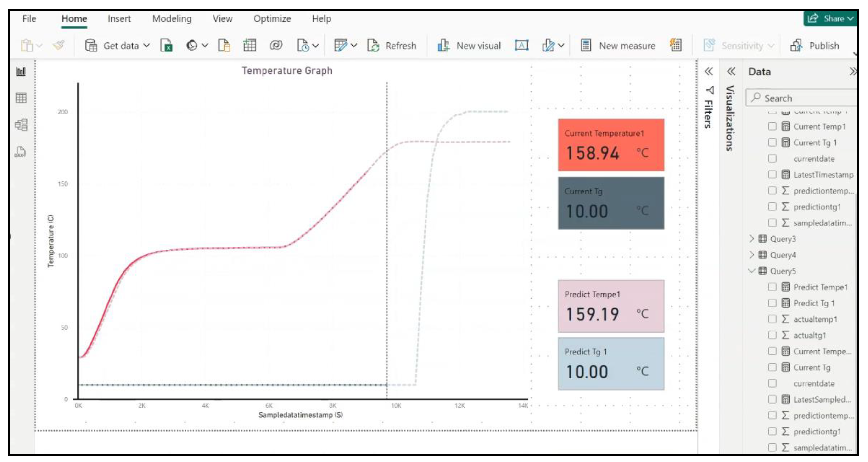Screen dimensions: 868x462
Task: Collapse the Query5 table
Action: pyautogui.click(x=751, y=271)
